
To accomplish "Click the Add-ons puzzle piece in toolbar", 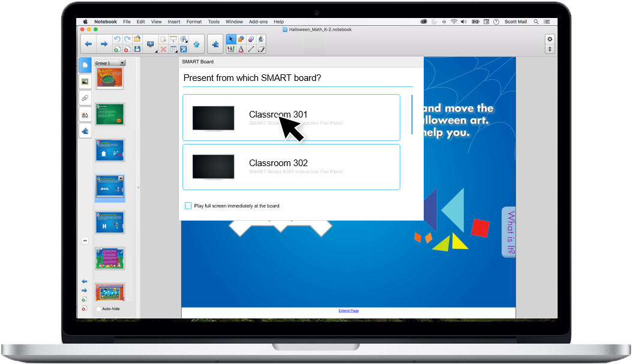I will 215,44.
